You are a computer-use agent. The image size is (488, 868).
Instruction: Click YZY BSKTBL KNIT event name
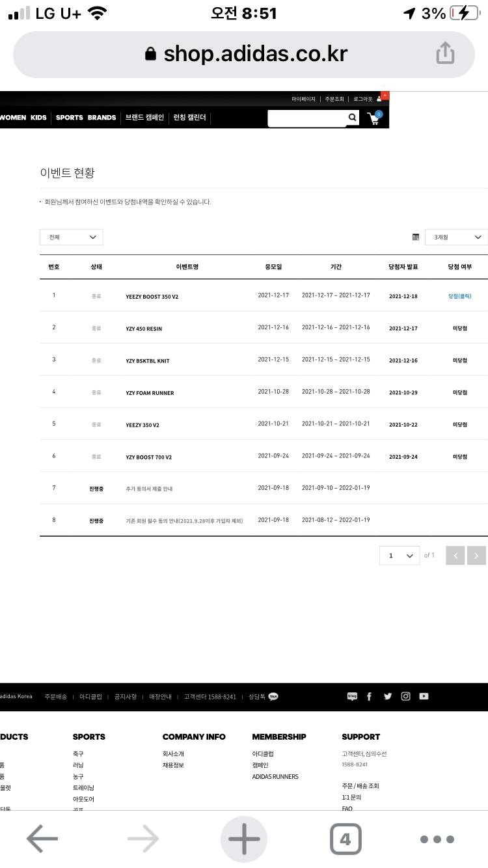(148, 360)
